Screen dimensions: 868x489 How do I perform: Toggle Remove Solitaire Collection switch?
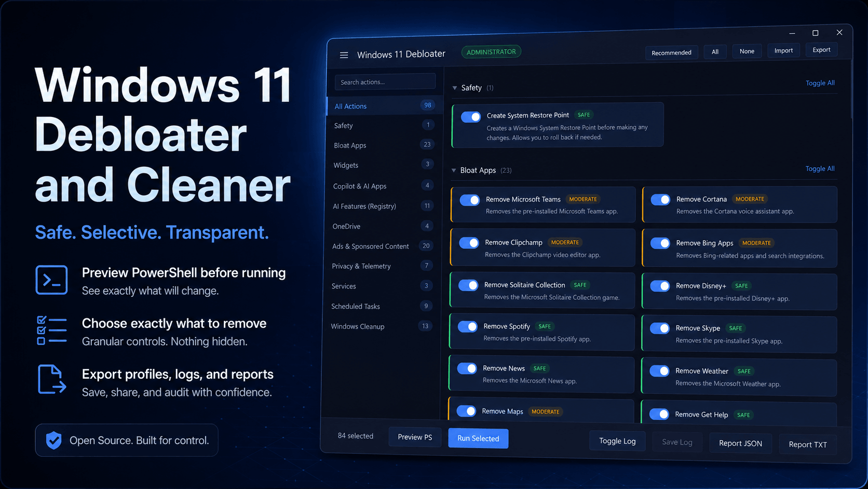tap(468, 285)
